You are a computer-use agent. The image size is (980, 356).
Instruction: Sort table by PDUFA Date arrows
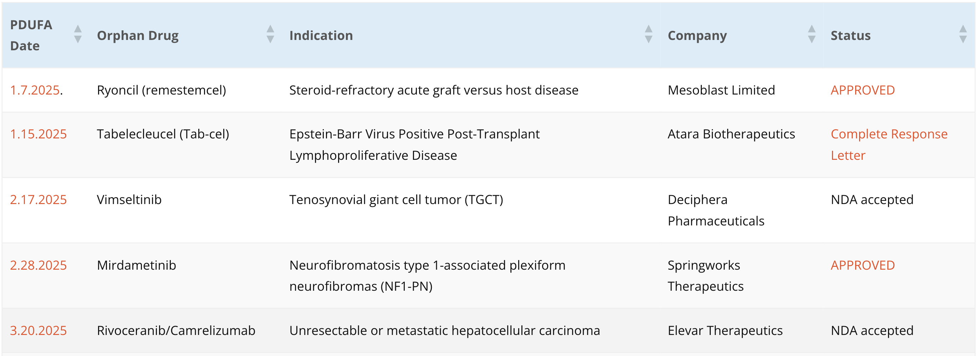pos(78,35)
